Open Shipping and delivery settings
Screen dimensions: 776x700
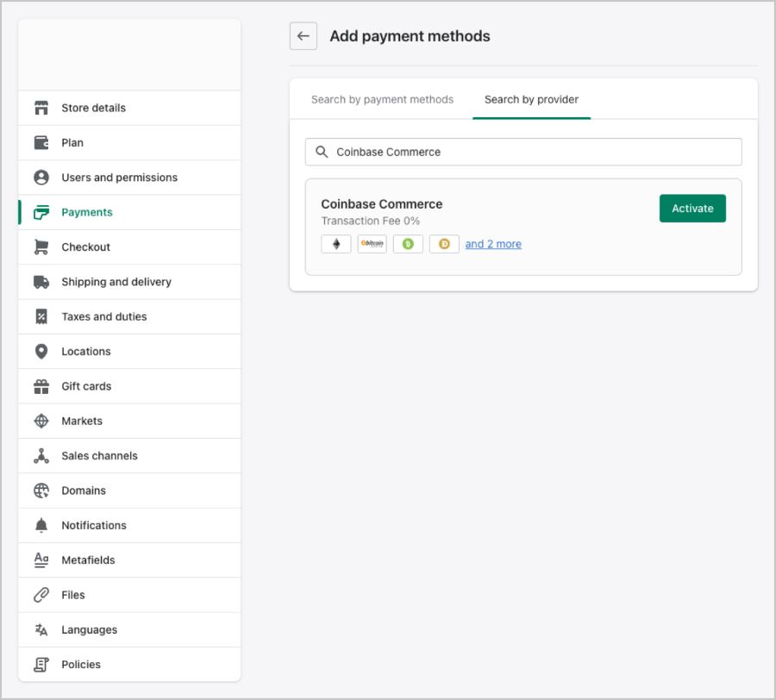pyautogui.click(x=129, y=282)
